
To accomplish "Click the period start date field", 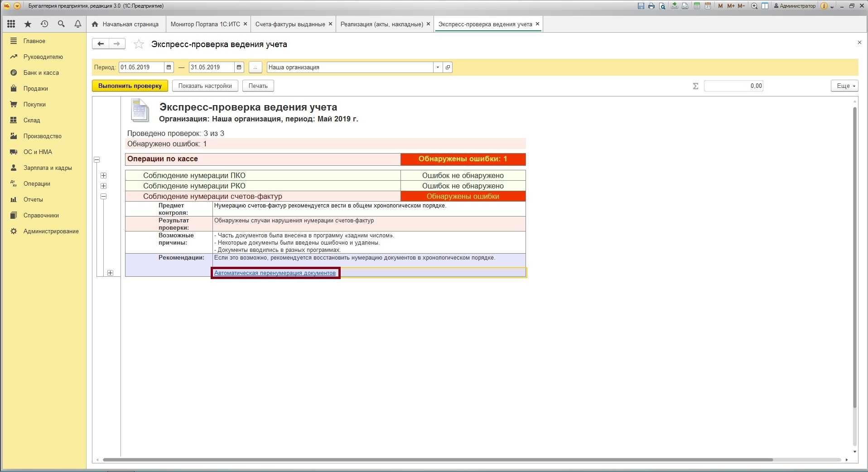I will pos(141,67).
